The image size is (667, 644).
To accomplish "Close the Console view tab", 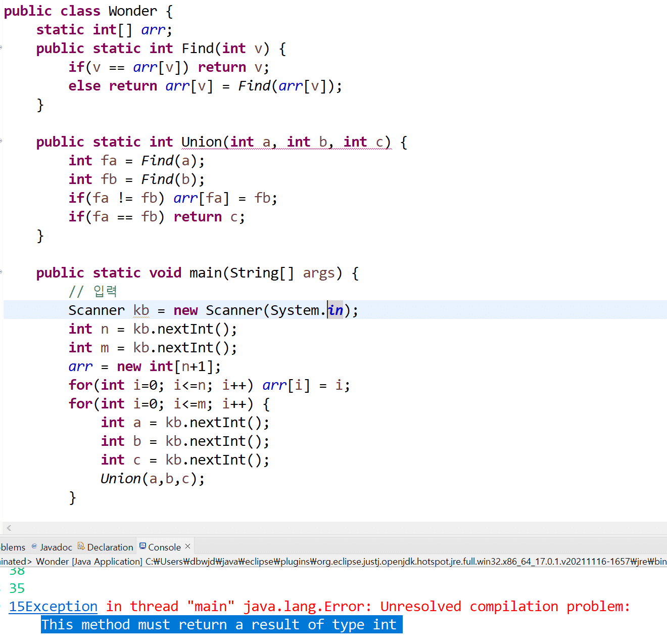I will tap(188, 546).
